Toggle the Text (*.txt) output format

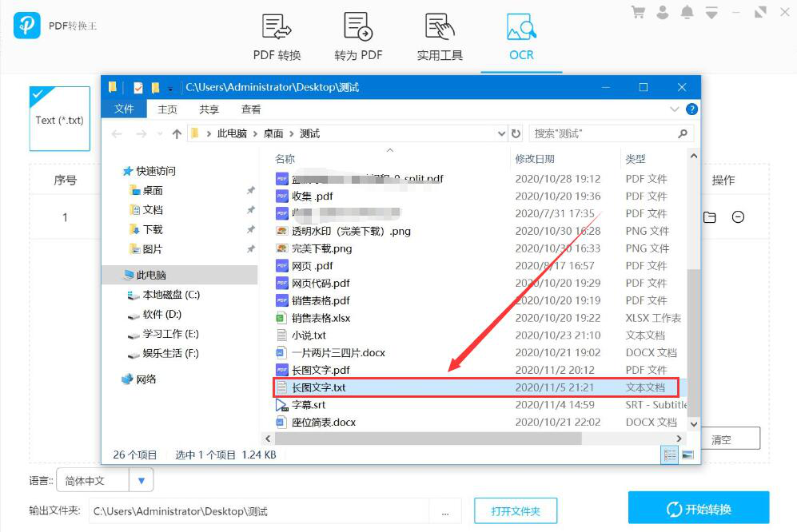[x=59, y=118]
